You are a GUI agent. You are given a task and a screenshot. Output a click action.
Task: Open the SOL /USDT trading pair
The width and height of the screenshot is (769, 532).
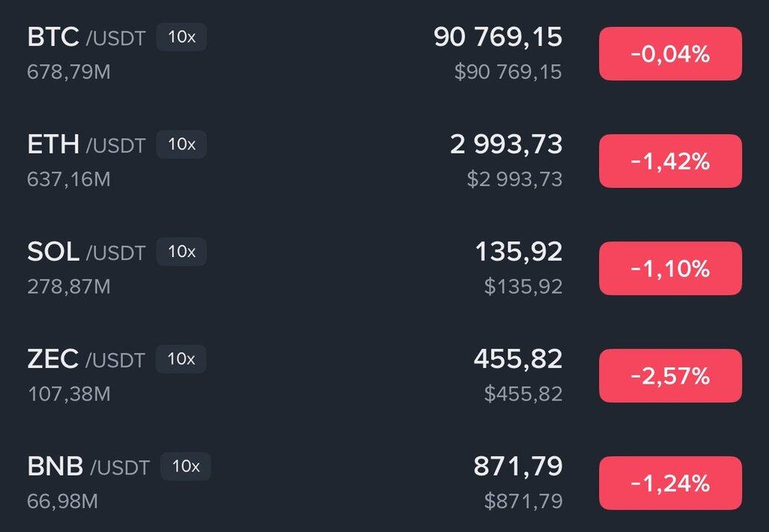tap(86, 252)
